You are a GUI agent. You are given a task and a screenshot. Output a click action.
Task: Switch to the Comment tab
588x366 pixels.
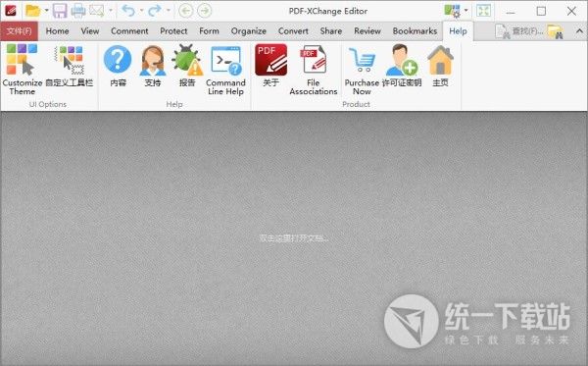129,31
